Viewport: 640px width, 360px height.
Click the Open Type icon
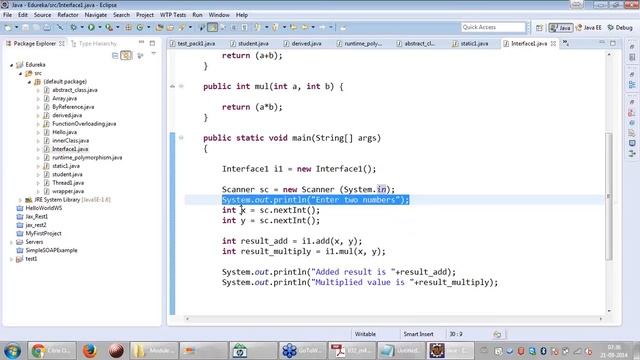159,27
